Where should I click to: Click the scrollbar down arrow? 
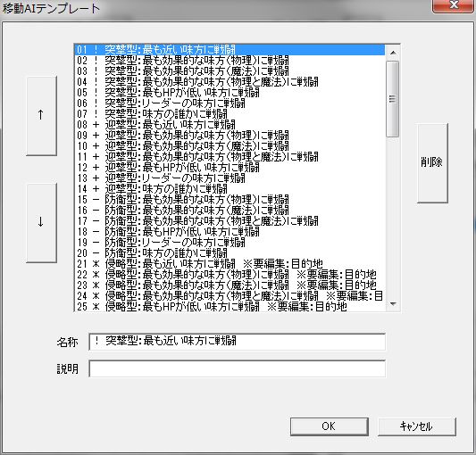tap(393, 303)
